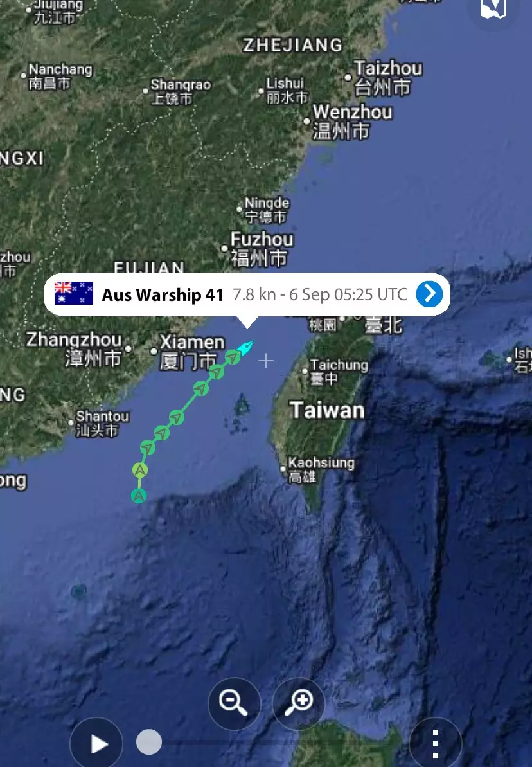This screenshot has height=767, width=532.
Task: Open the three-dot more options menu
Action: point(435,743)
